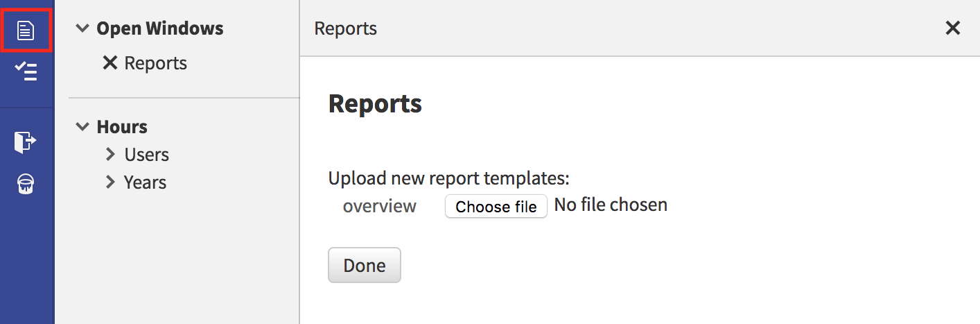Click the Hours section heading

click(122, 127)
